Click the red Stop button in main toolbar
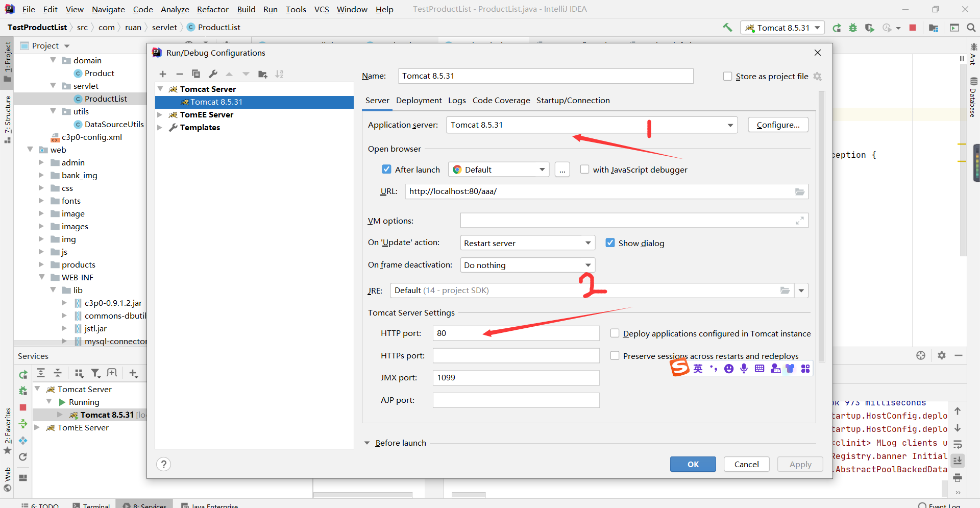 click(x=913, y=28)
